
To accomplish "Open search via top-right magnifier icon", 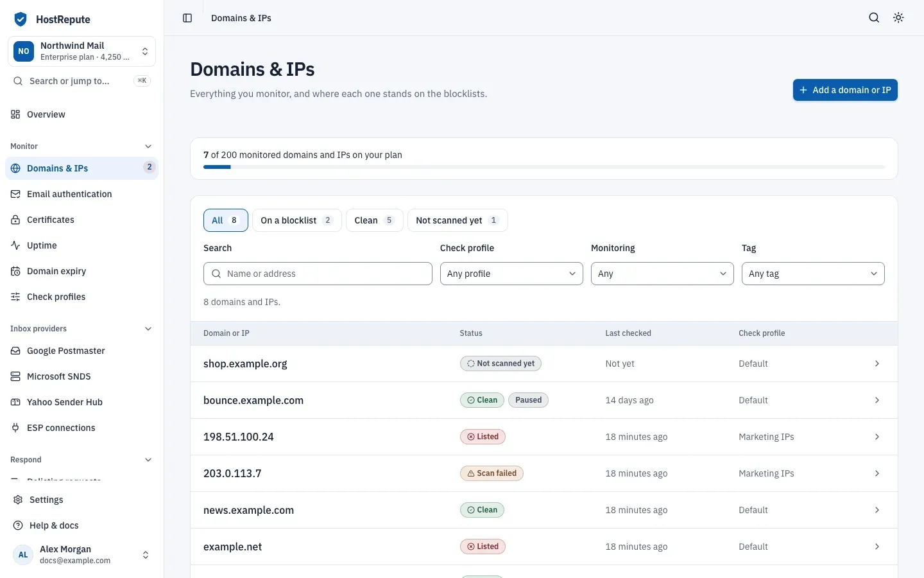I will (874, 18).
